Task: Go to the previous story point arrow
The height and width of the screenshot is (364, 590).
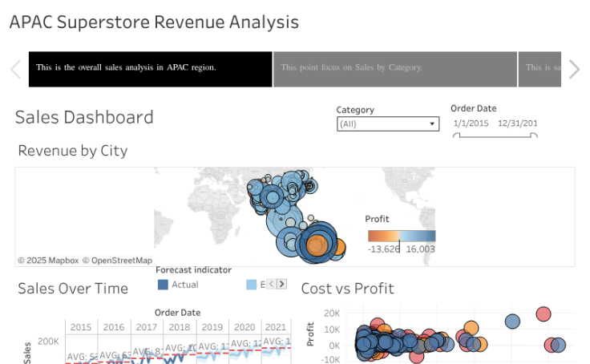Action: [15, 70]
